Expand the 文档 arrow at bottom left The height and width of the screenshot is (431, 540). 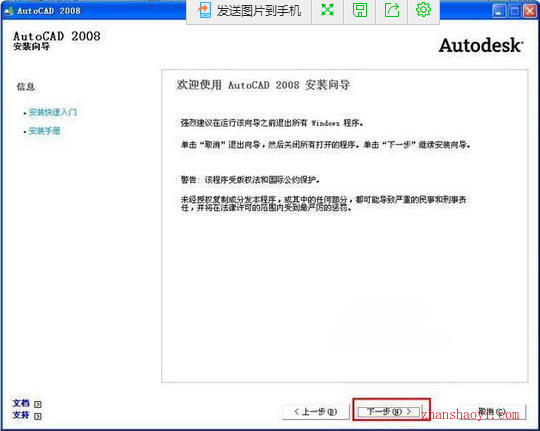(x=38, y=404)
